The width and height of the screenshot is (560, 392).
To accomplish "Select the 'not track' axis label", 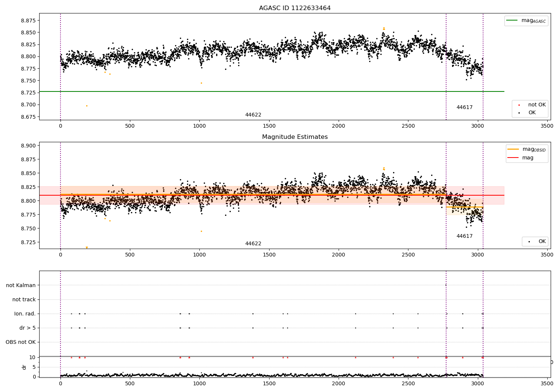I will pyautogui.click(x=24, y=300).
